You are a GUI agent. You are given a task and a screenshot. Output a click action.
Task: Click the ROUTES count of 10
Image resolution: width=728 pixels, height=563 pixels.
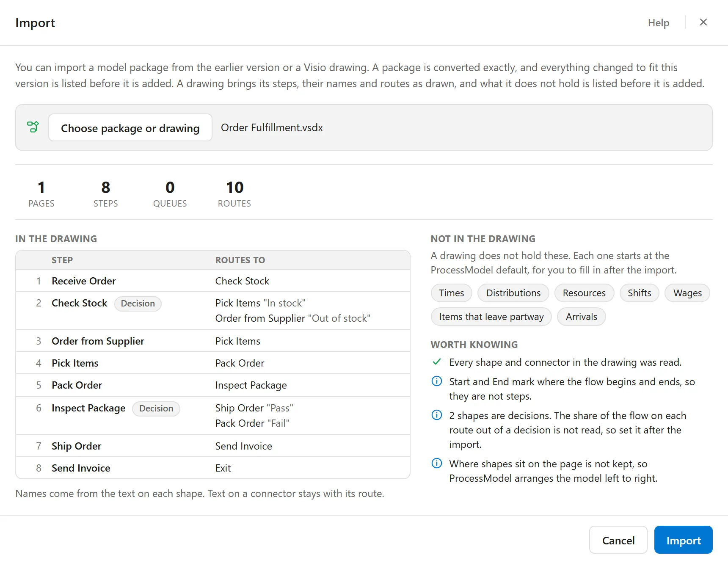[x=234, y=188]
